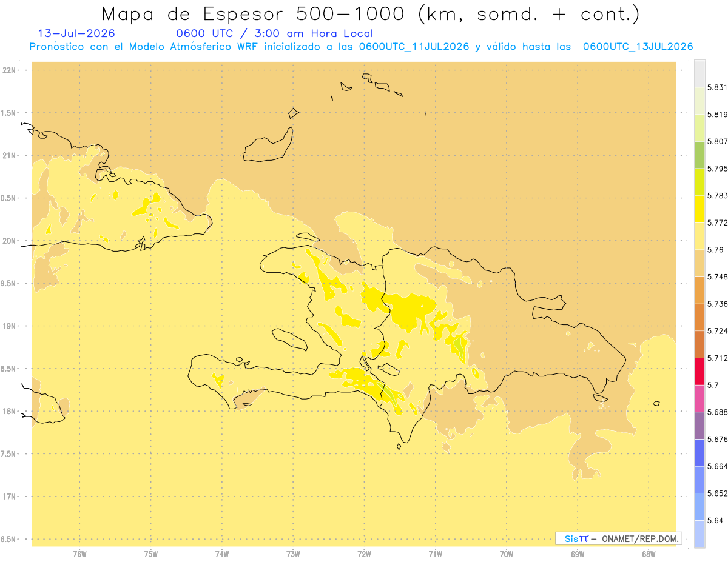The height and width of the screenshot is (562, 728).
Task: Click the legend value 5.76
Action: [x=715, y=250]
